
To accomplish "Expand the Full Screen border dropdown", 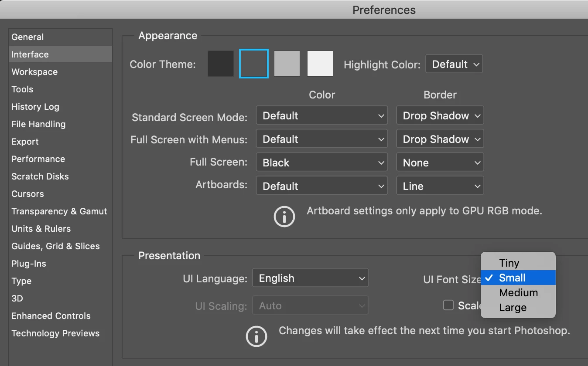I will [440, 163].
